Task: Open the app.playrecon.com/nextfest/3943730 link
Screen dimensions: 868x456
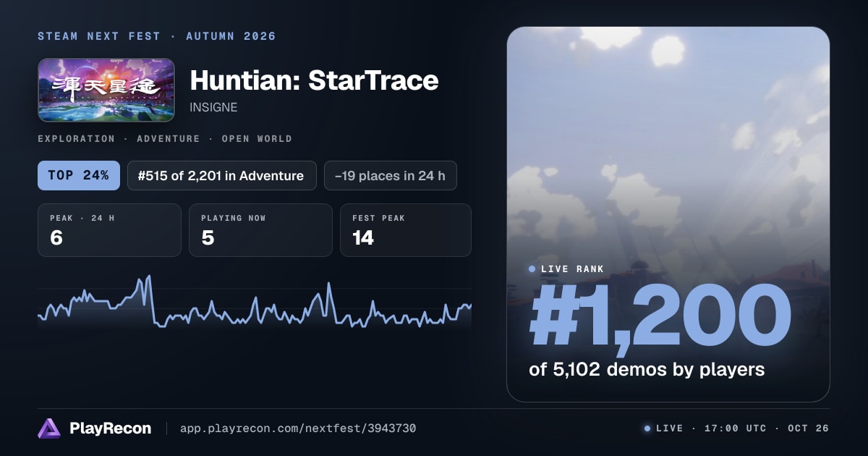Action: [297, 428]
